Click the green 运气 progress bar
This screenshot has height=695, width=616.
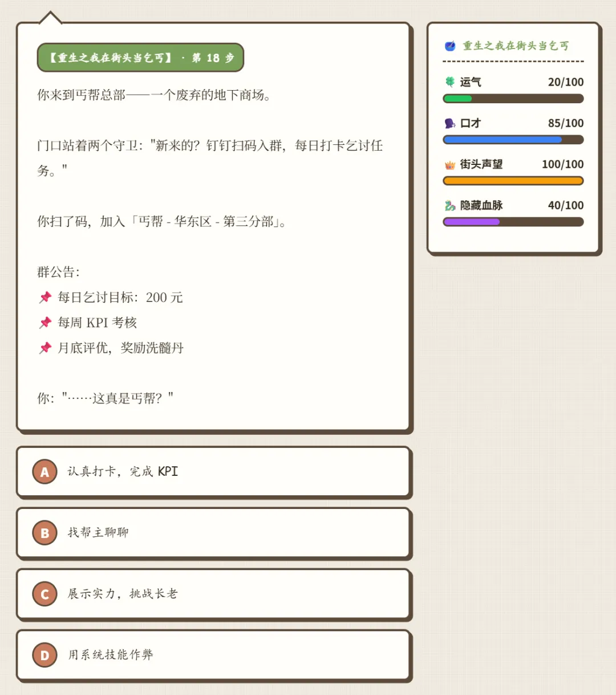click(513, 99)
